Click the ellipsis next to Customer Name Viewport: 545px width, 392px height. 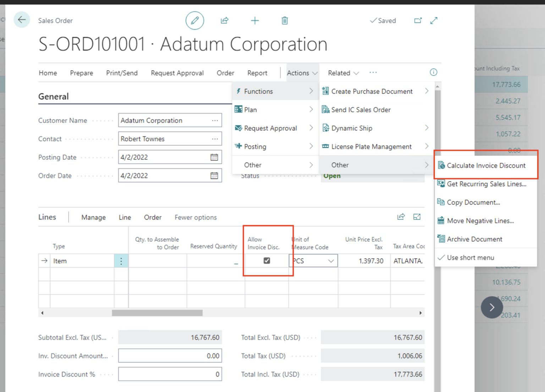click(x=215, y=120)
